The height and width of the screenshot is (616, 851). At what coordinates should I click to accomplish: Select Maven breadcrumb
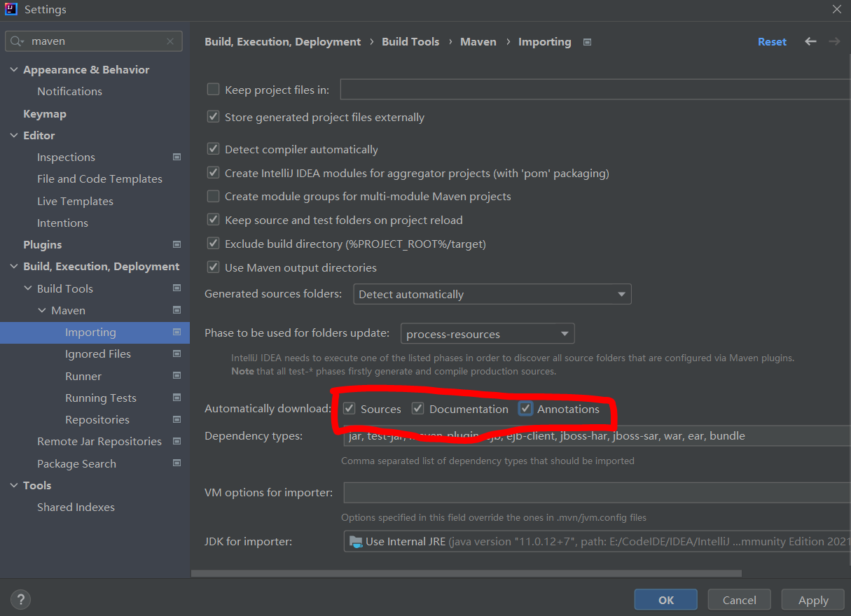pos(478,42)
